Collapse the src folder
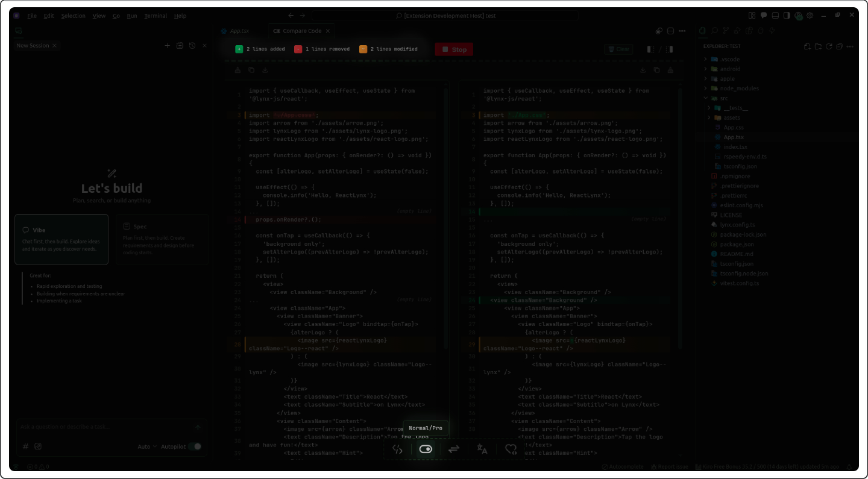 [x=723, y=98]
